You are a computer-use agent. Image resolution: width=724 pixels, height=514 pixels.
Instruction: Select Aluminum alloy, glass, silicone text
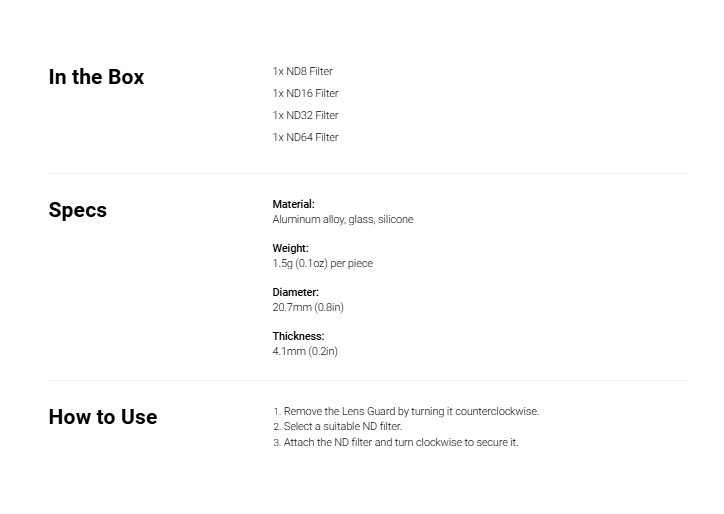click(343, 219)
